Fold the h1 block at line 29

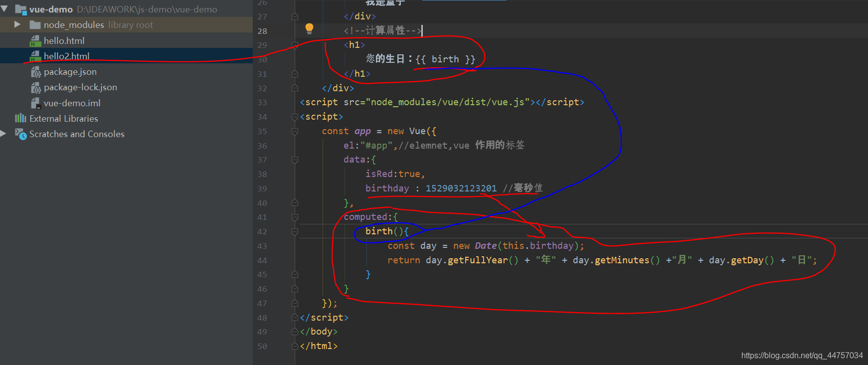tap(295, 45)
